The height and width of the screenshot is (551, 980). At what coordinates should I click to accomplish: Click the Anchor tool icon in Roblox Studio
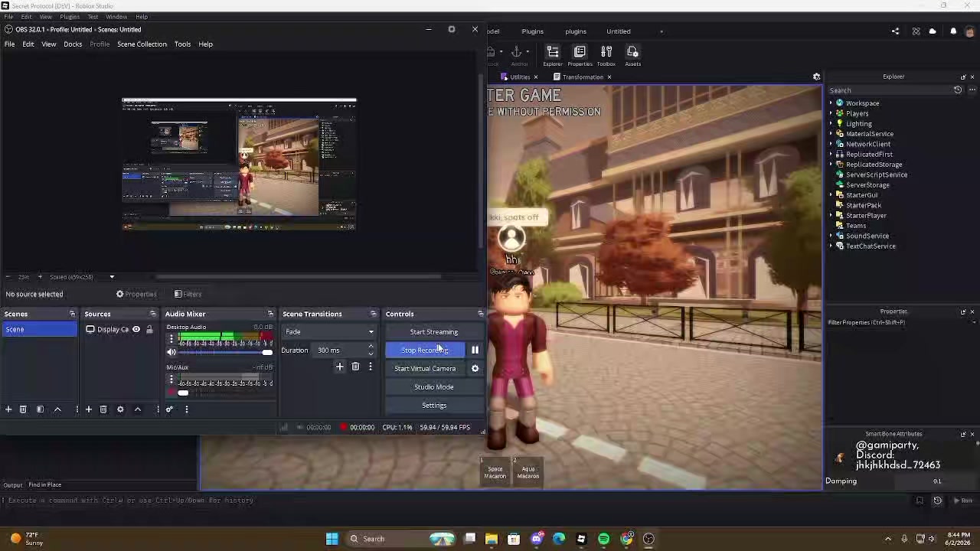click(x=517, y=54)
